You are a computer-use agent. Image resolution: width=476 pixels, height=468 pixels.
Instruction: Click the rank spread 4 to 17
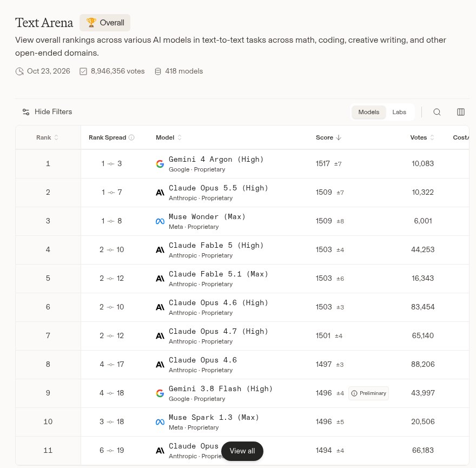point(111,365)
